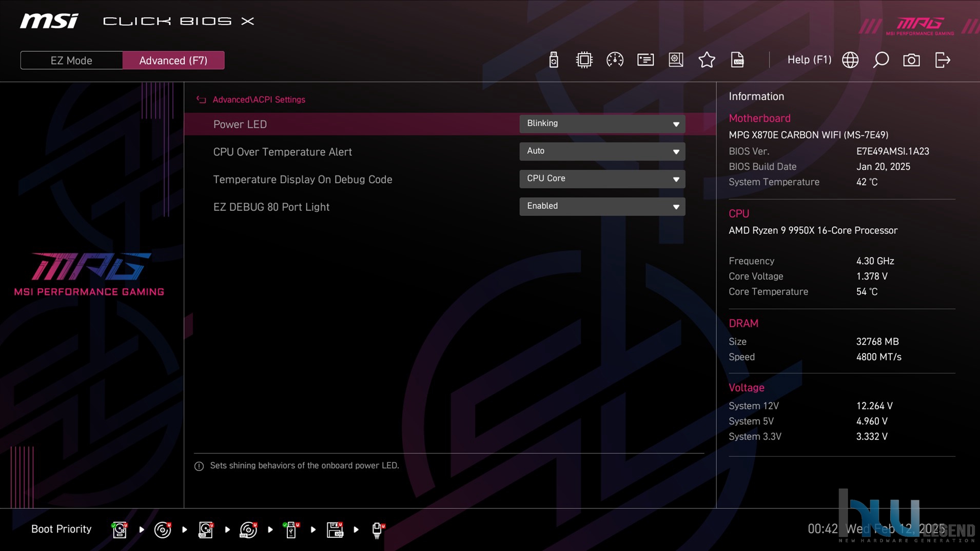Click AMD Ryzen 9 9950X processor name

click(813, 230)
